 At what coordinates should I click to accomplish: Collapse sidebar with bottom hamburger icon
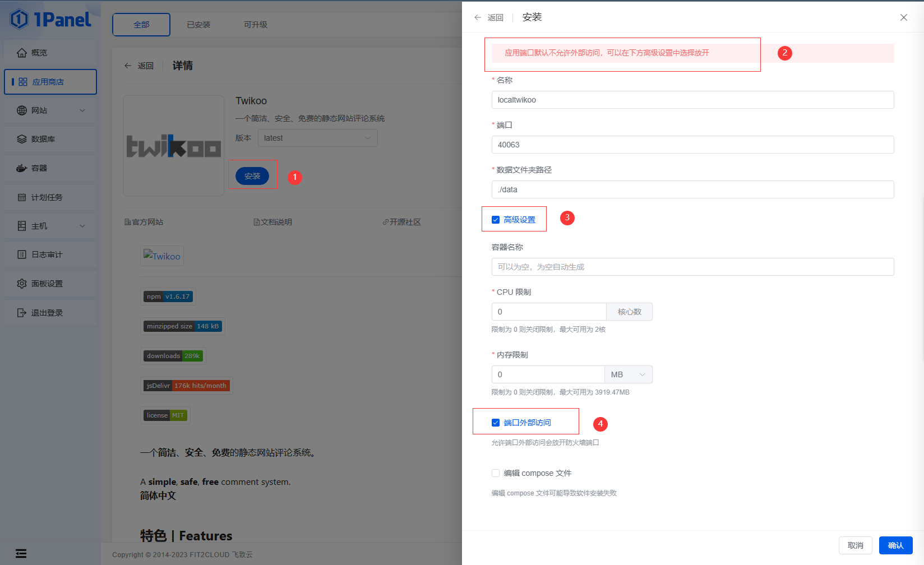[21, 554]
